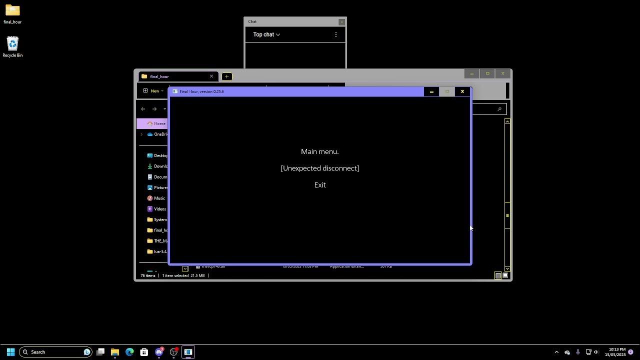Launch Microsoft Edge from the taskbar
The image size is (640, 360).
click(130, 352)
